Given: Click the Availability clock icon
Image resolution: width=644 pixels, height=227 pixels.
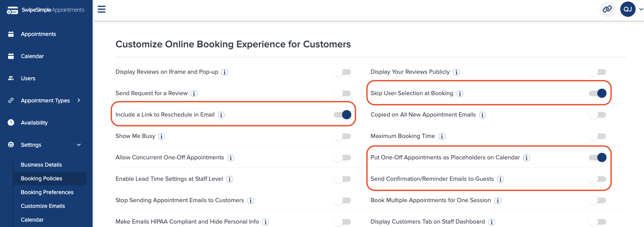Looking at the screenshot, I should pos(11,123).
